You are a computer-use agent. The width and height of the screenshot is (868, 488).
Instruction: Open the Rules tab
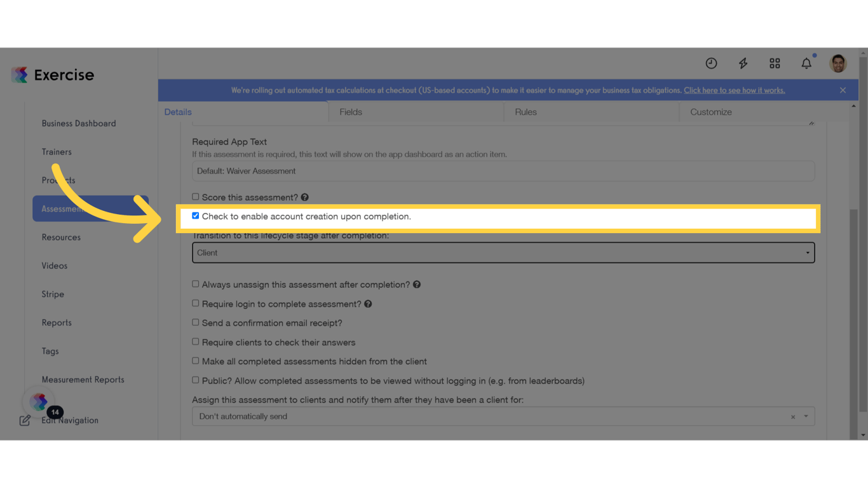(526, 112)
